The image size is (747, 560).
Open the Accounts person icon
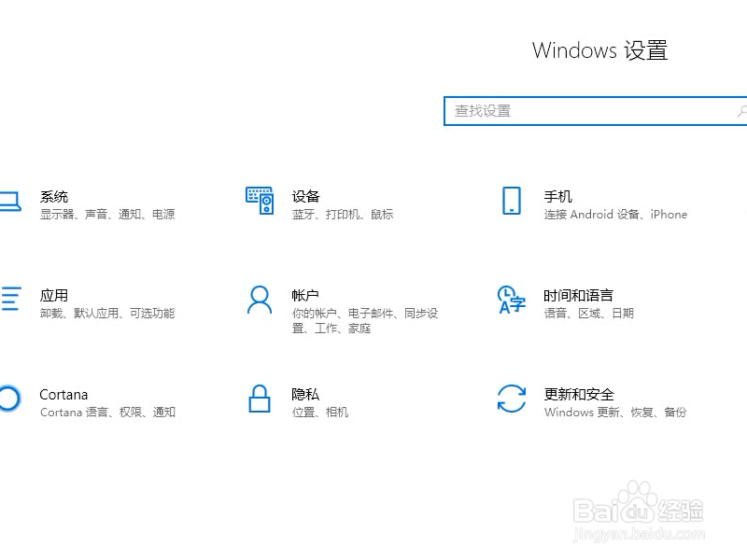(x=260, y=300)
